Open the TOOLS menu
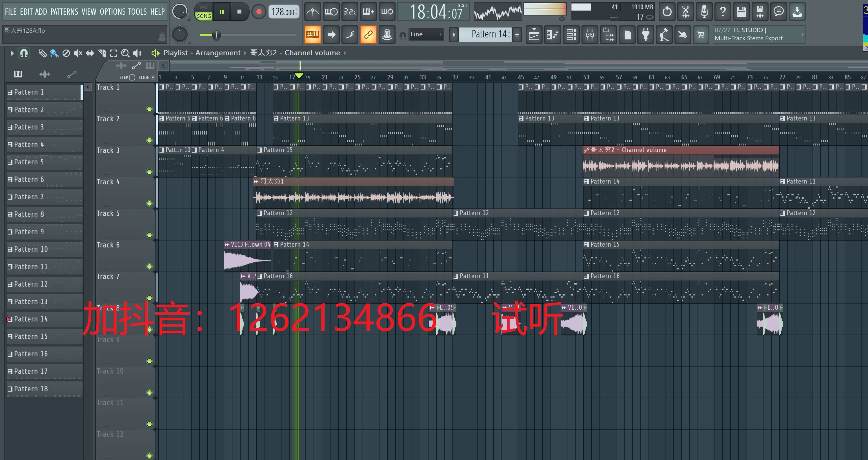The image size is (868, 460). coord(137,12)
